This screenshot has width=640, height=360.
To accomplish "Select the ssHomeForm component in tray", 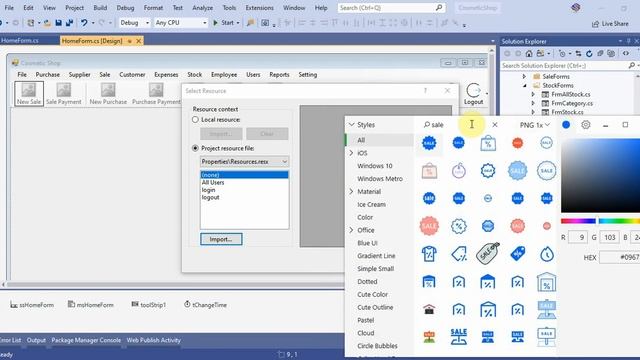I will pos(32,304).
